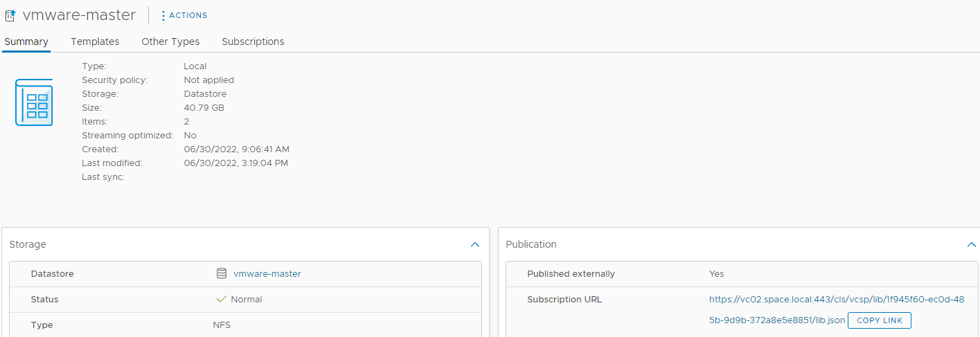Select the NFS type value

point(222,325)
